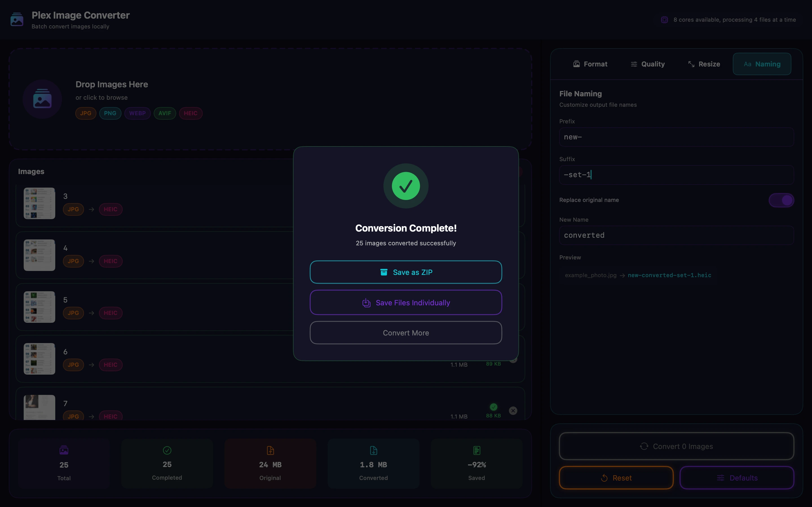Screen dimensions: 812x507
Task: Click the Total images stat icon
Action: coord(64,450)
